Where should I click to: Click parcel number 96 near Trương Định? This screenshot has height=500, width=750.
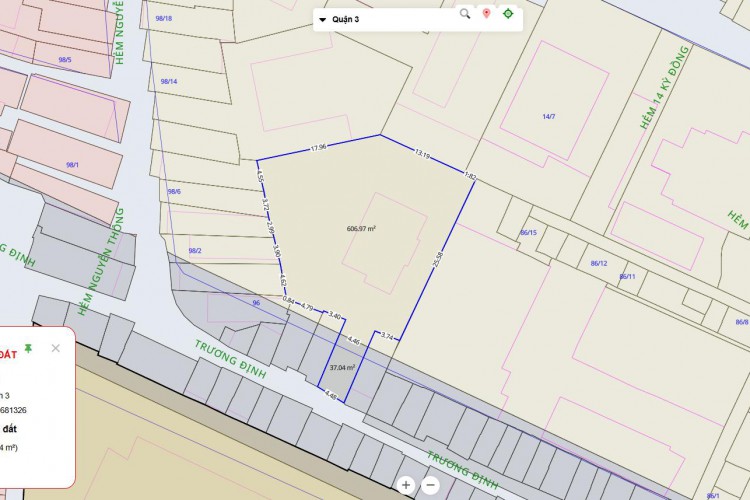pos(256,302)
